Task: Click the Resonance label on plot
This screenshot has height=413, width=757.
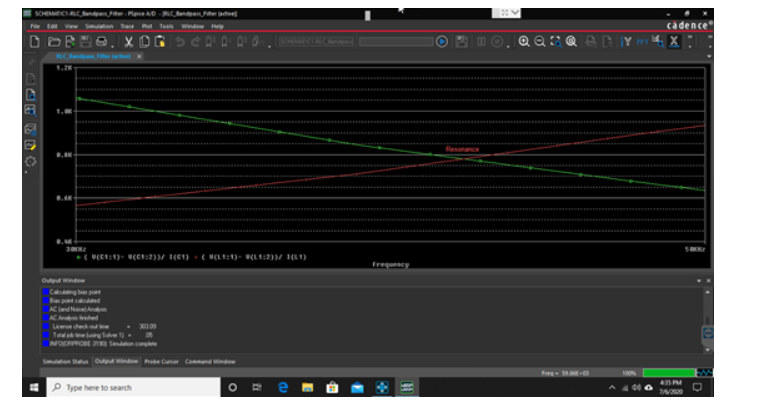Action: point(462,149)
